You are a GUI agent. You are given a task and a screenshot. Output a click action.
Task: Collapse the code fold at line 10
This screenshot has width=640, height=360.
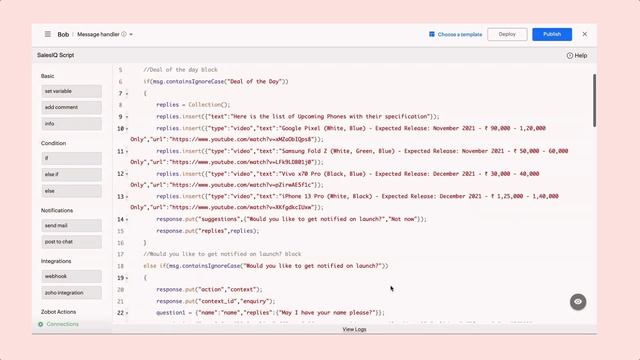tap(127, 129)
